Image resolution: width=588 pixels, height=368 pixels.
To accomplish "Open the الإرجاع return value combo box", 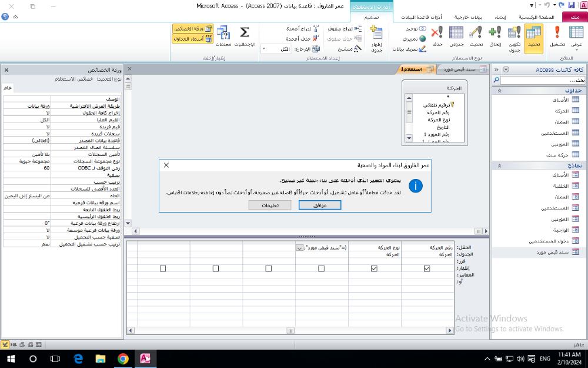I will point(276,49).
